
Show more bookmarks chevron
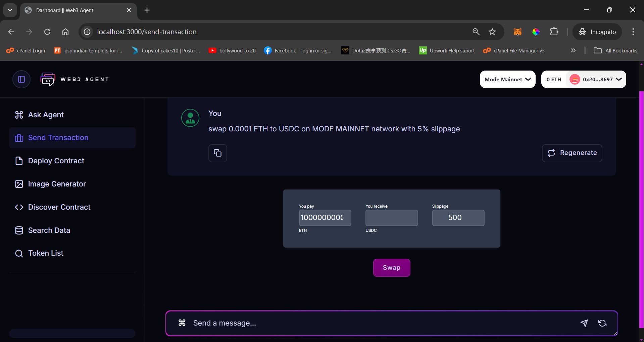click(x=573, y=51)
